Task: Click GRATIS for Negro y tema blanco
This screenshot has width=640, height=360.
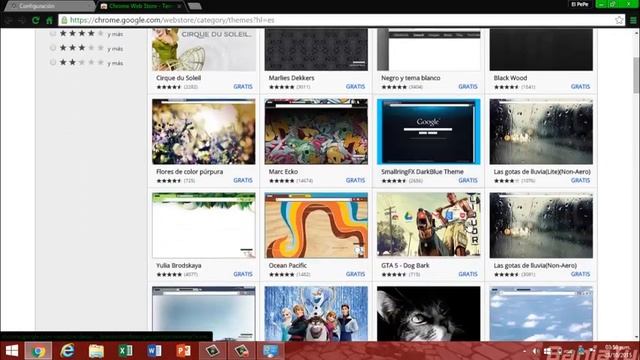Action: pyautogui.click(x=468, y=87)
